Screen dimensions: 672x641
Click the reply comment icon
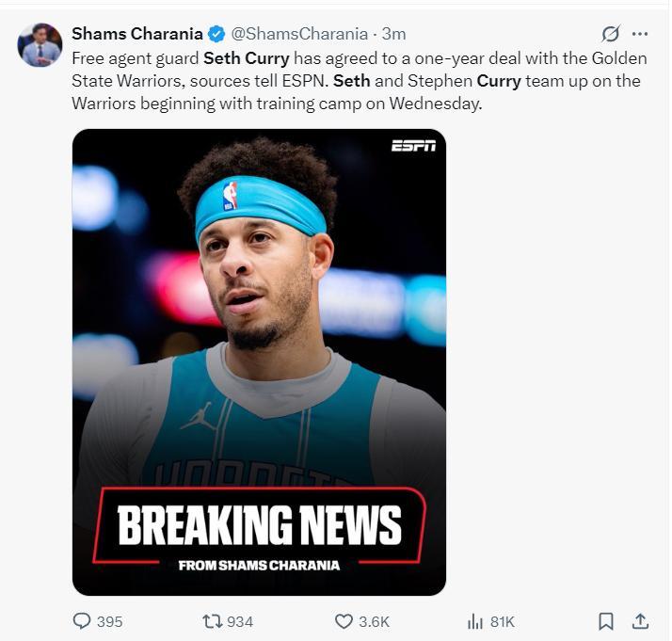82,621
